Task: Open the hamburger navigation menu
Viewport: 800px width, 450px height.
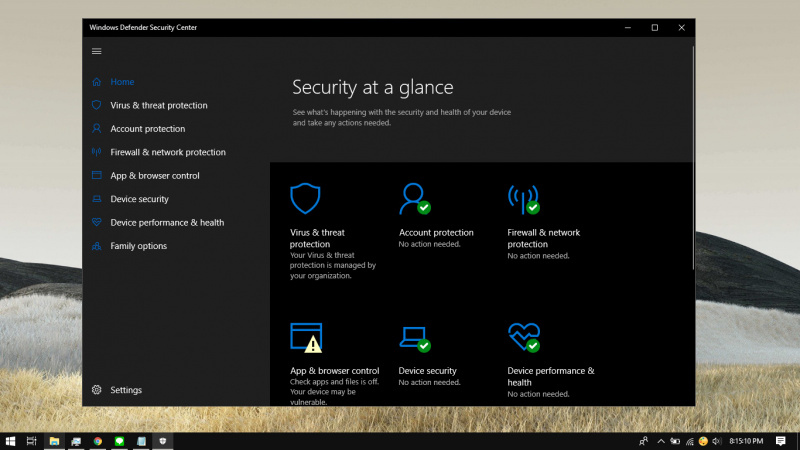Action: pyautogui.click(x=96, y=51)
